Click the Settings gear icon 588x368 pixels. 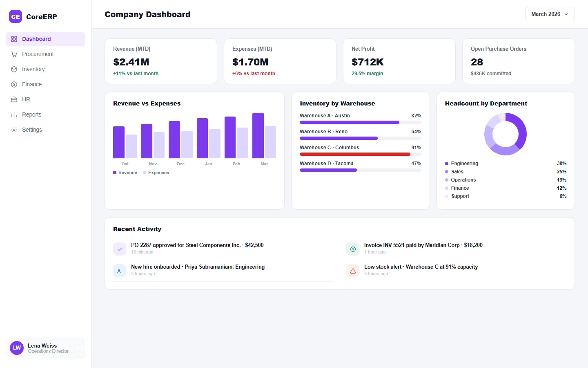(x=14, y=130)
